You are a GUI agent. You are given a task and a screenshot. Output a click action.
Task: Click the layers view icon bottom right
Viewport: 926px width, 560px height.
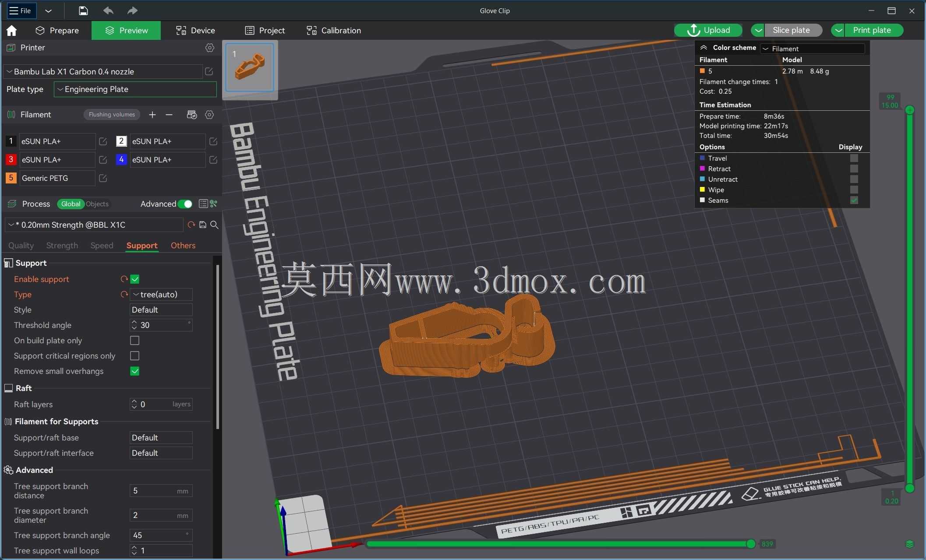909,544
